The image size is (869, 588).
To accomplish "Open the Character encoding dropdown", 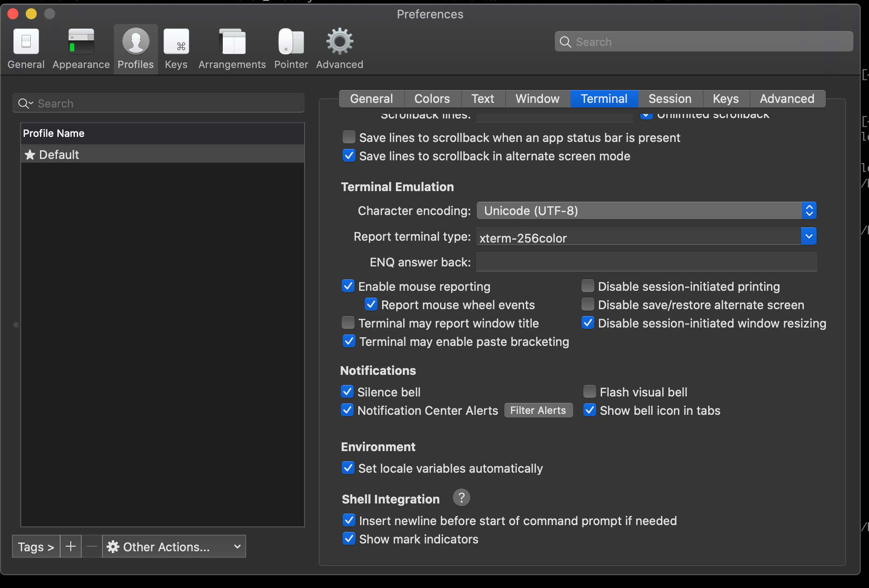I will (x=809, y=210).
